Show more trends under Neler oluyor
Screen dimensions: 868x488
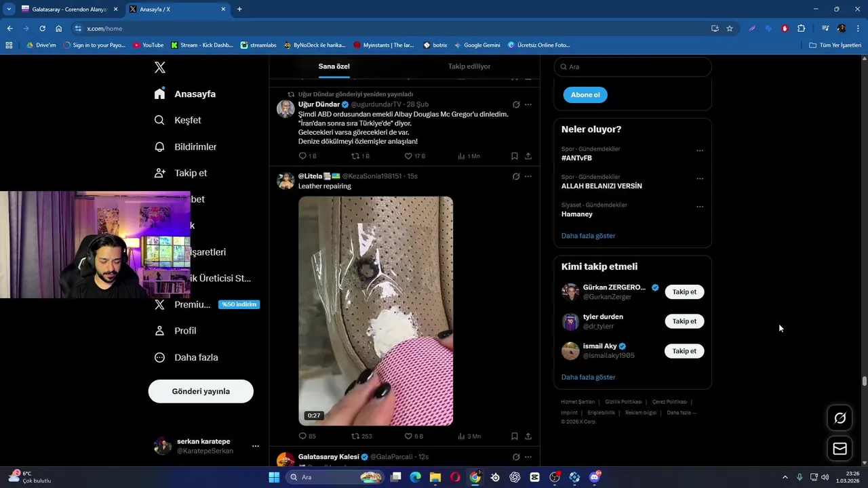(589, 236)
